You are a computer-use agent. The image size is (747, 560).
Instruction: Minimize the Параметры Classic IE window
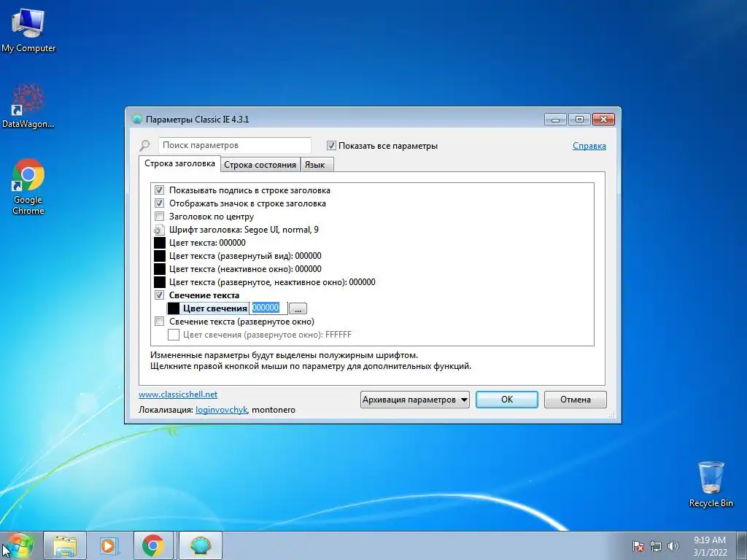pyautogui.click(x=555, y=119)
